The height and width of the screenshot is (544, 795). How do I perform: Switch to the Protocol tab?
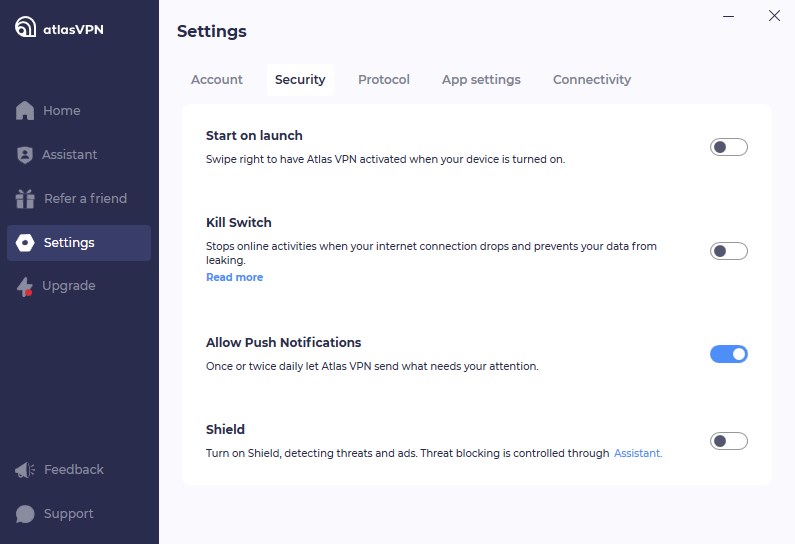pyautogui.click(x=384, y=80)
